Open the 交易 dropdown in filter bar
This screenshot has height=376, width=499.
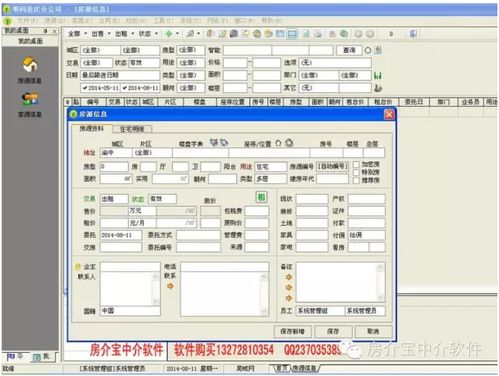coord(96,63)
